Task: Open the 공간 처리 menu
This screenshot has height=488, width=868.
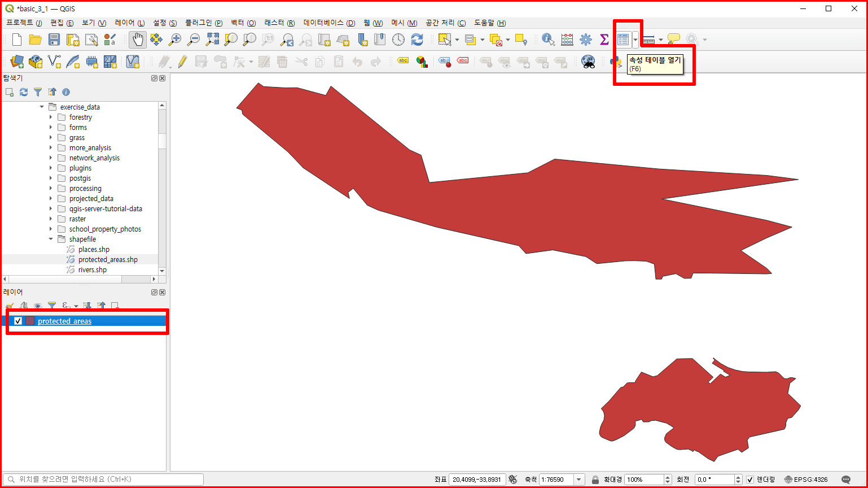Action: (x=446, y=23)
